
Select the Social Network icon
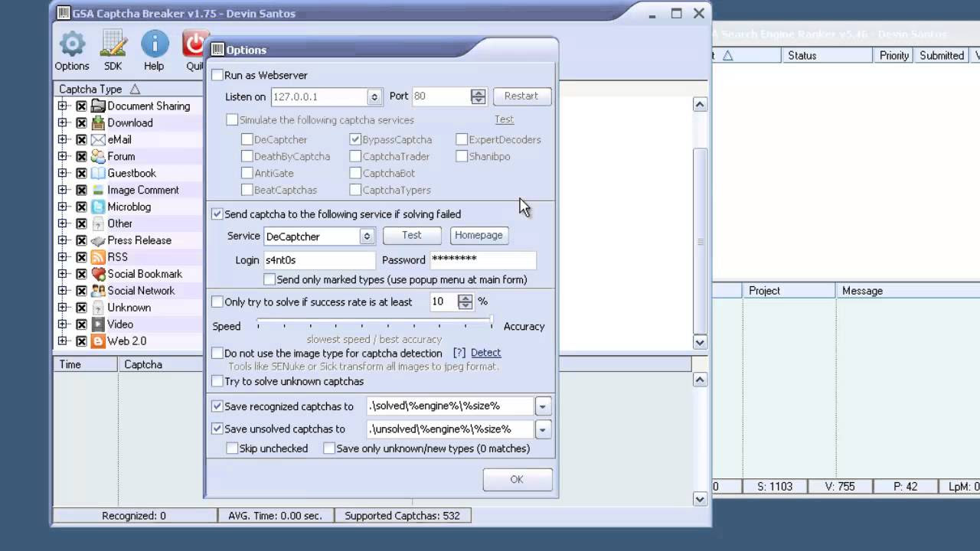98,291
